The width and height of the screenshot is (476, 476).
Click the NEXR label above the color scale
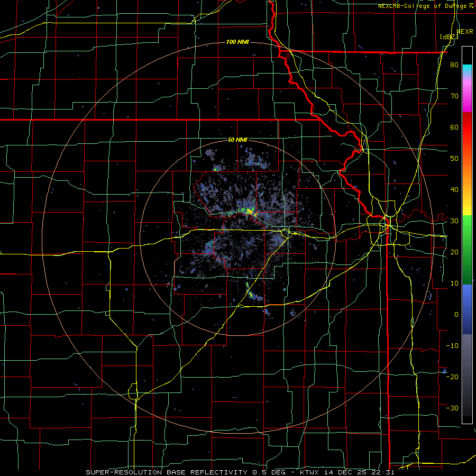[465, 31]
